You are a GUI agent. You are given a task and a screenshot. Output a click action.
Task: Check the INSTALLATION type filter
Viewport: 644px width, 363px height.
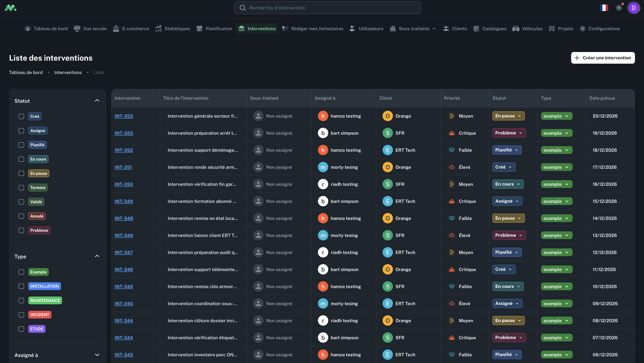(21, 286)
